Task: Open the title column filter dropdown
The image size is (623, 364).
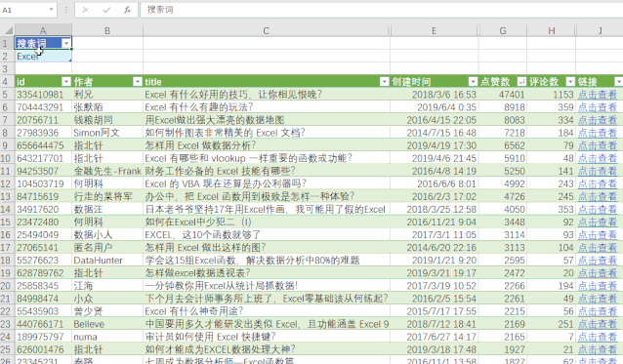Action: tap(384, 81)
